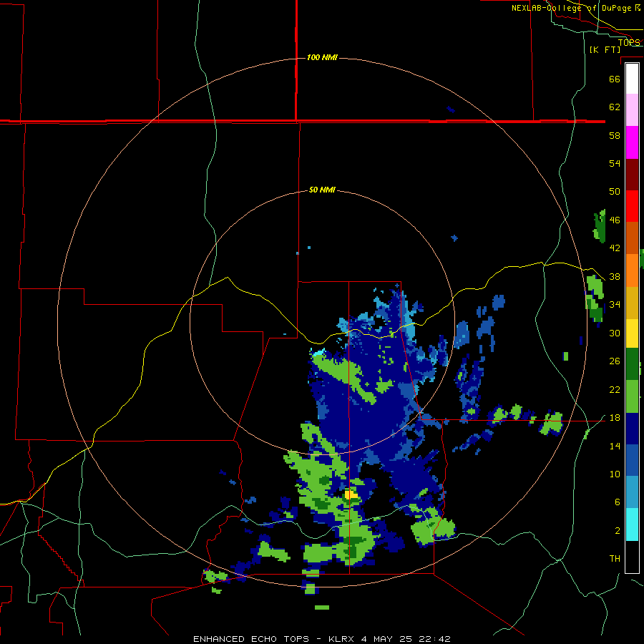
Task: Click the 38 legend value
Action: (615, 277)
